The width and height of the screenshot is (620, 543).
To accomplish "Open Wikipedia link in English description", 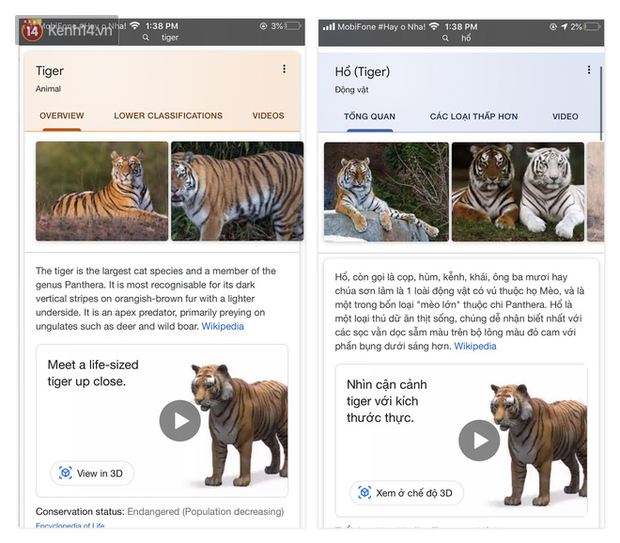I will coord(222,326).
